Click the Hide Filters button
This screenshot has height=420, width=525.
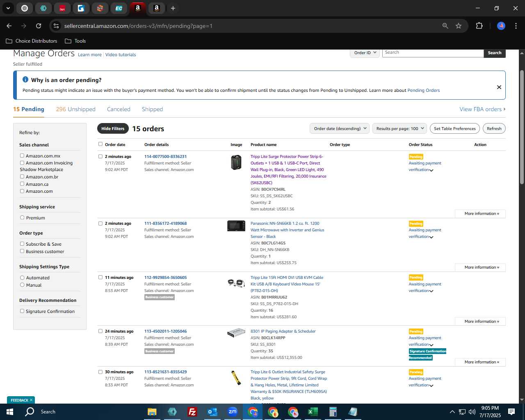113,128
